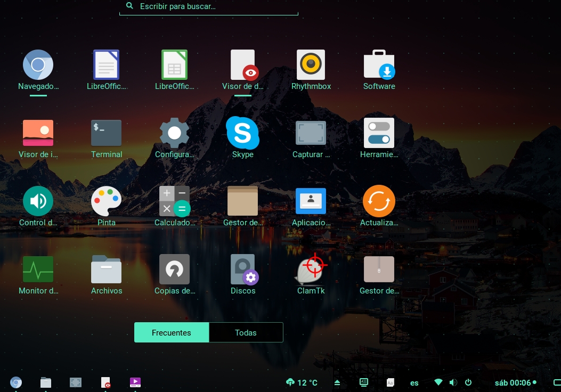Launch the Monitor del sistema app

38,269
